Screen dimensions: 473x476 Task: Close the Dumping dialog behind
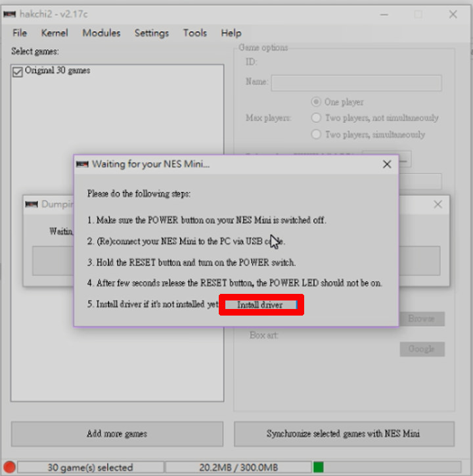[x=438, y=204]
